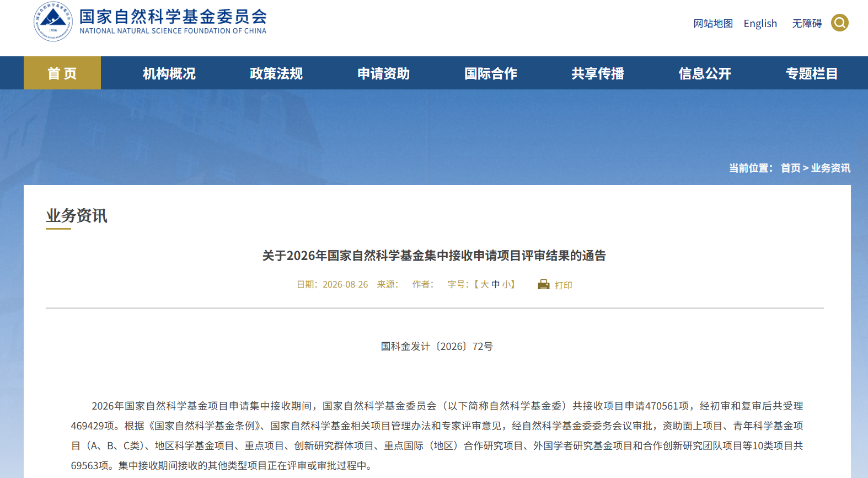This screenshot has height=478, width=868.
Task: Open the 政策法规 menu item
Action: (x=276, y=73)
